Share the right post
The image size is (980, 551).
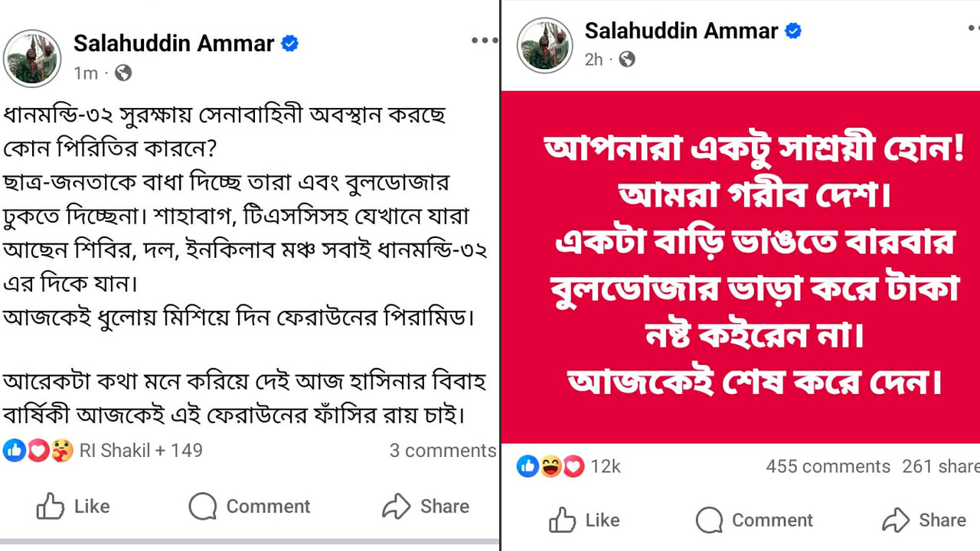point(924,520)
